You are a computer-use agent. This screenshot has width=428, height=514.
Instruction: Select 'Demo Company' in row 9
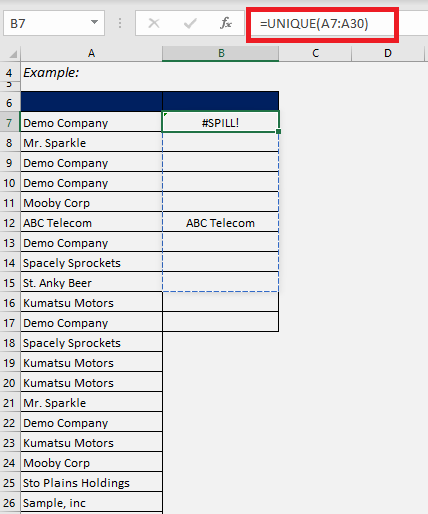(x=91, y=163)
